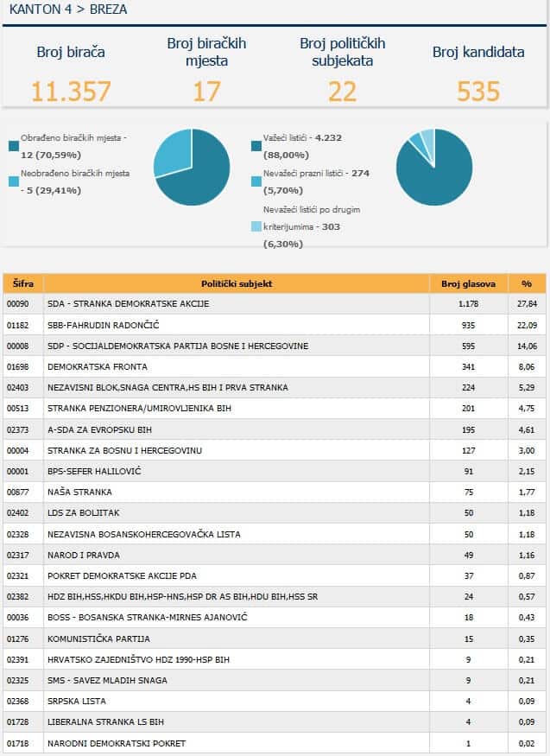The height and width of the screenshot is (756, 550).
Task: Click the ballots validity pie chart
Action: (x=434, y=167)
